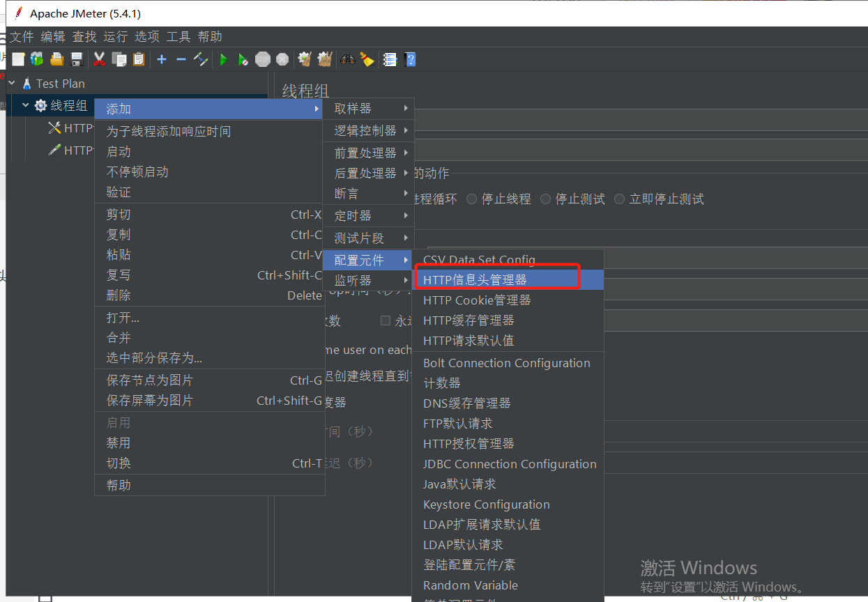Expand the 断言 submenu
The height and width of the screenshot is (602, 868).
[368, 194]
